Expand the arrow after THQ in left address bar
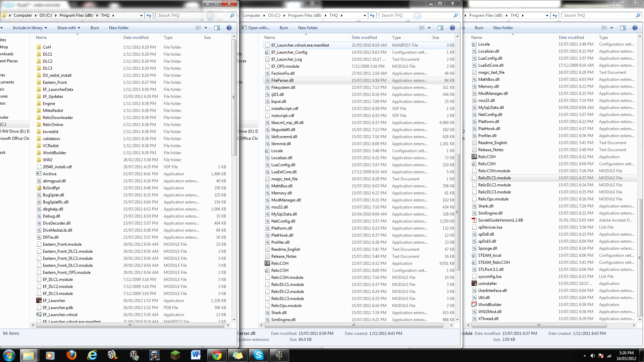 point(113,15)
